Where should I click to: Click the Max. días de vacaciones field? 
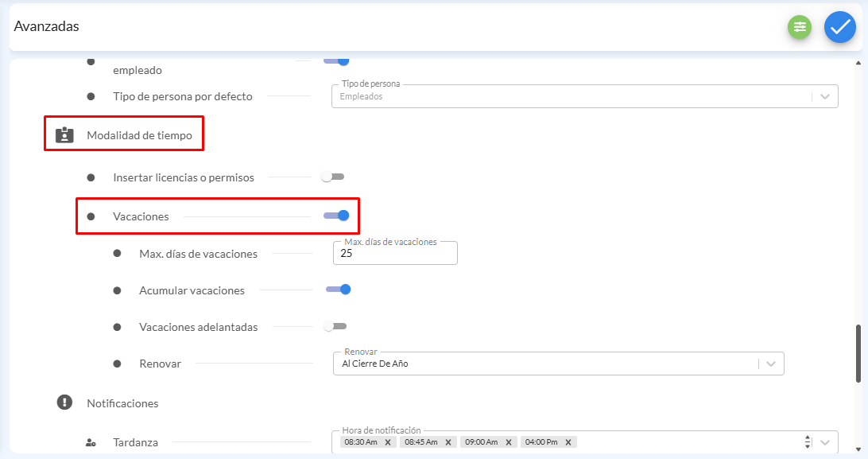(395, 254)
